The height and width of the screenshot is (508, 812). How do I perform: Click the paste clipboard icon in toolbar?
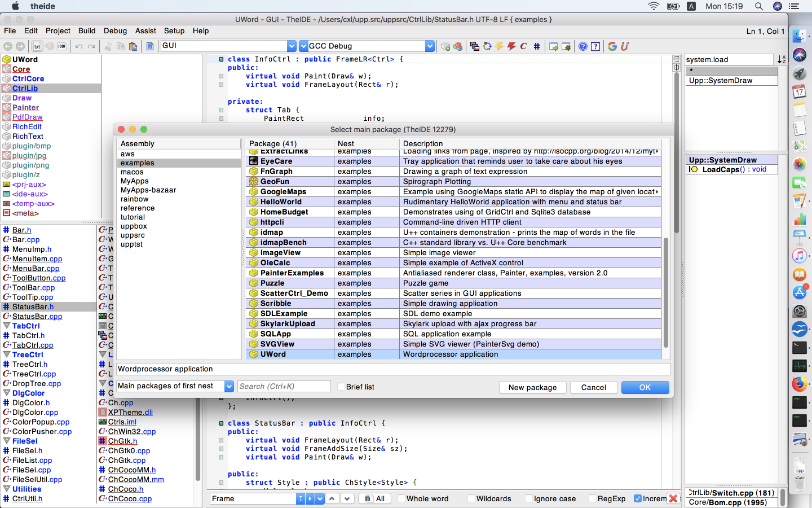click(x=133, y=46)
